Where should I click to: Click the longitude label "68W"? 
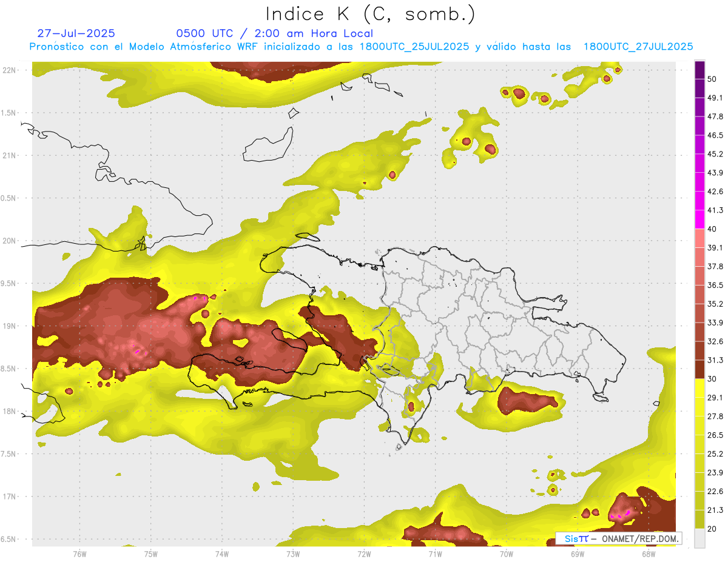click(648, 554)
